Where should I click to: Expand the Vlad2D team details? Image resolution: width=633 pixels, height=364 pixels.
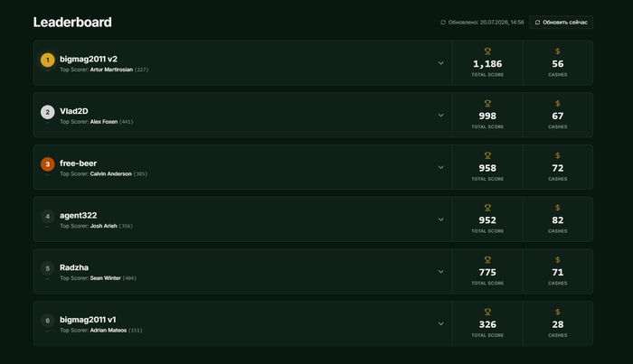(441, 116)
